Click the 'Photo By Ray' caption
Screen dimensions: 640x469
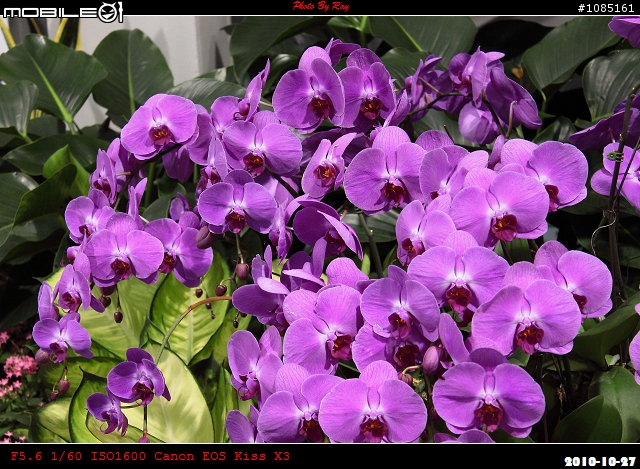pos(321,6)
